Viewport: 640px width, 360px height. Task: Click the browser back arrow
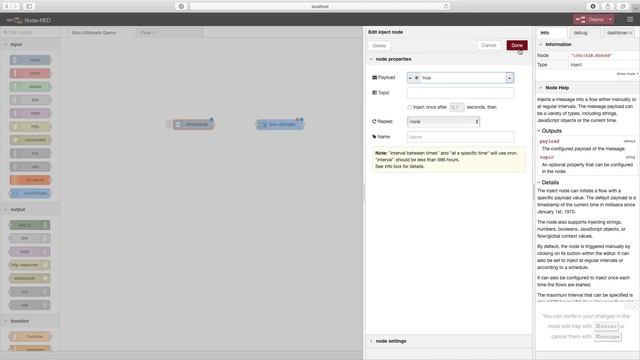coord(7,6)
